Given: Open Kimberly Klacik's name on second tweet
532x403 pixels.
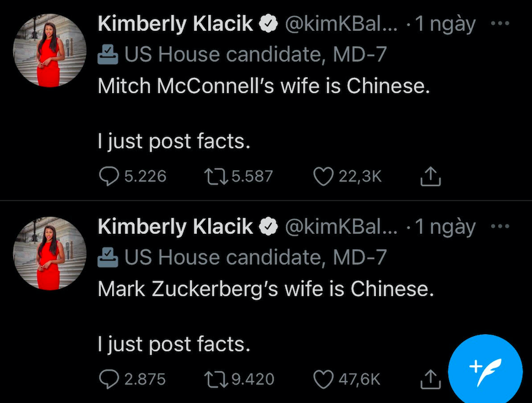Looking at the screenshot, I should (x=175, y=227).
